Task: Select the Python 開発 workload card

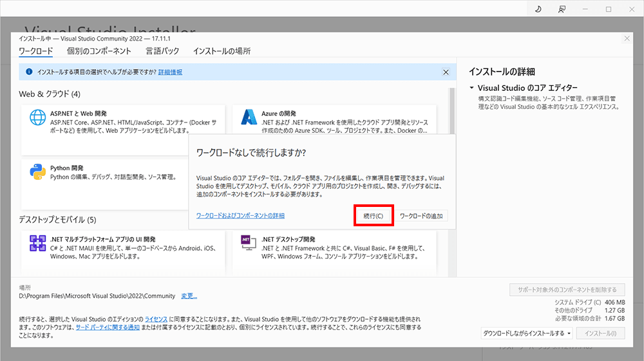Action: click(x=105, y=184)
